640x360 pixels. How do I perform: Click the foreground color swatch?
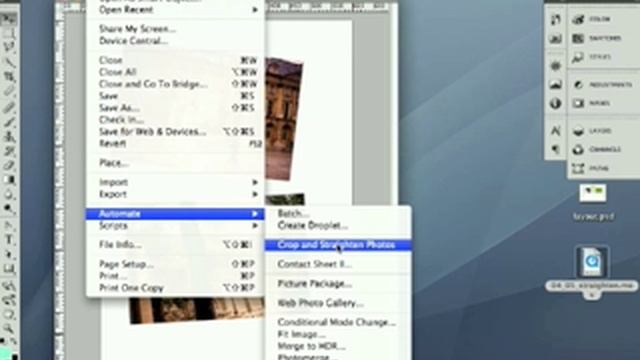5,353
